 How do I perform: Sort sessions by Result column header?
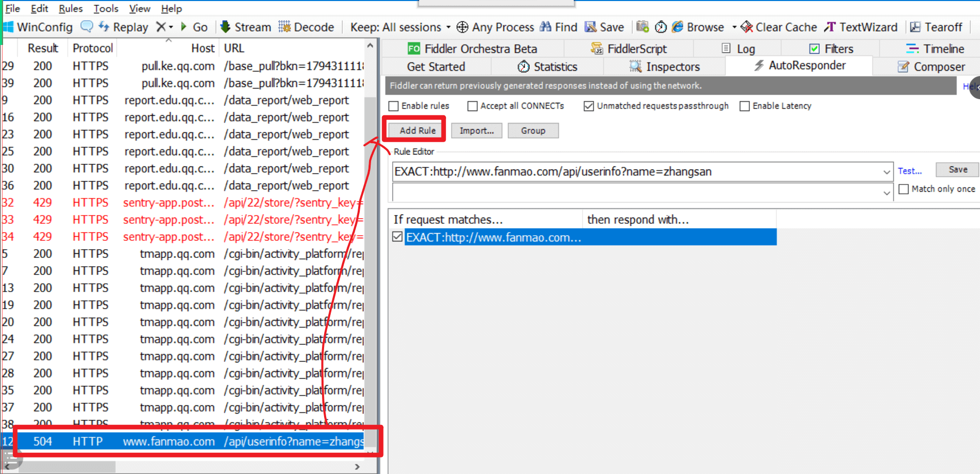[43, 48]
